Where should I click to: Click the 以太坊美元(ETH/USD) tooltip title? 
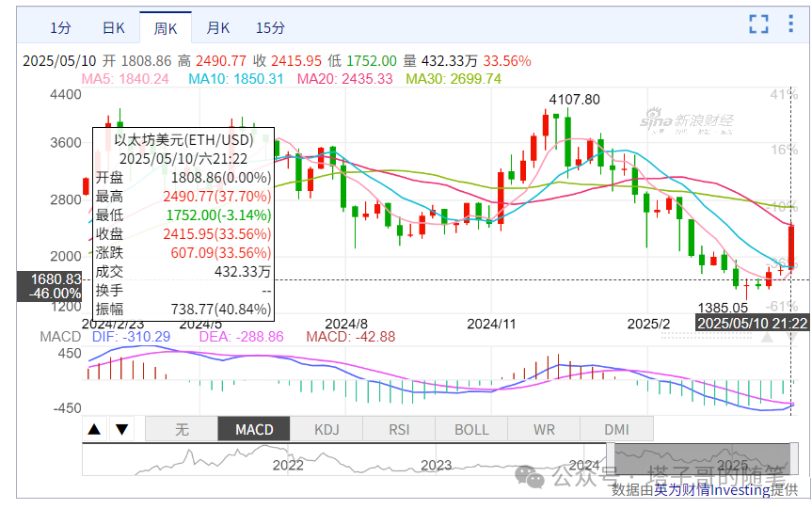(183, 140)
